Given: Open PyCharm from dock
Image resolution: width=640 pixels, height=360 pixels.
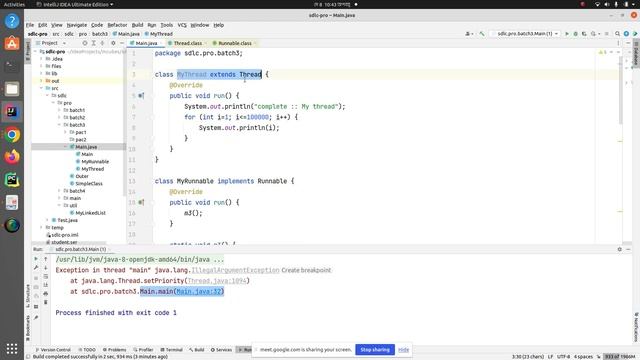Looking at the screenshot, I should click(12, 180).
